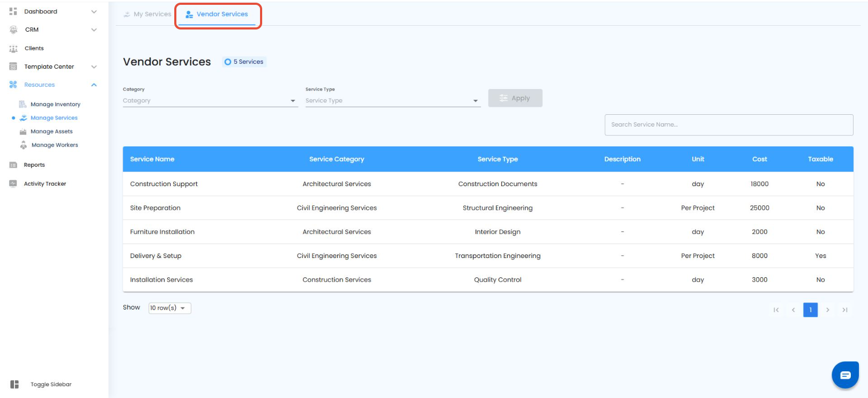Click the CRM icon in sidebar
Viewport: 868px width, 398px height.
(x=13, y=30)
